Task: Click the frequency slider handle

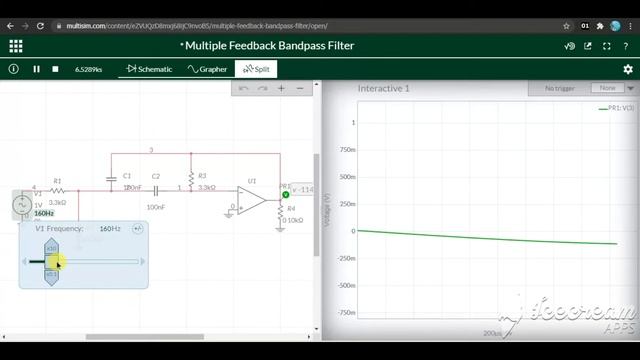Action: (x=52, y=261)
